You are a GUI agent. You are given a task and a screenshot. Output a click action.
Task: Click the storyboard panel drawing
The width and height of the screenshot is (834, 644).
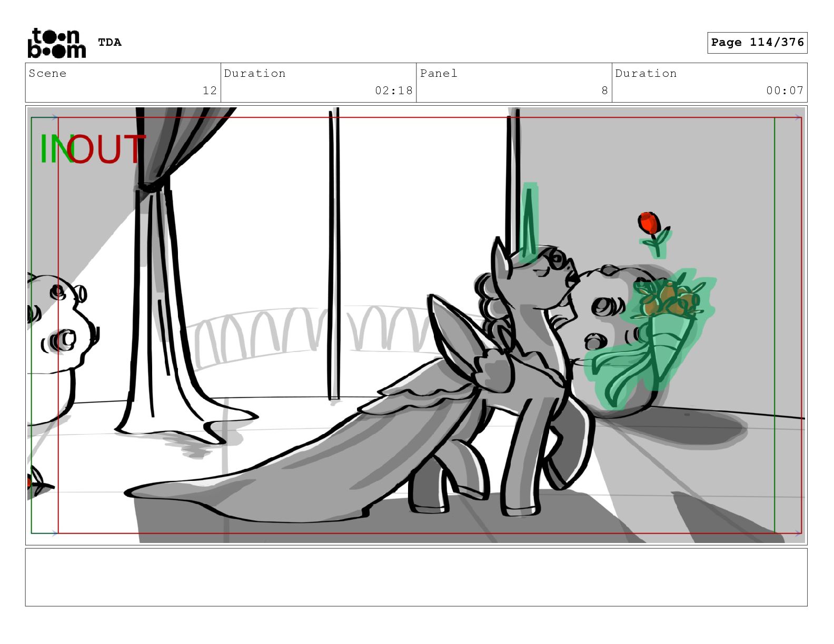click(x=416, y=325)
